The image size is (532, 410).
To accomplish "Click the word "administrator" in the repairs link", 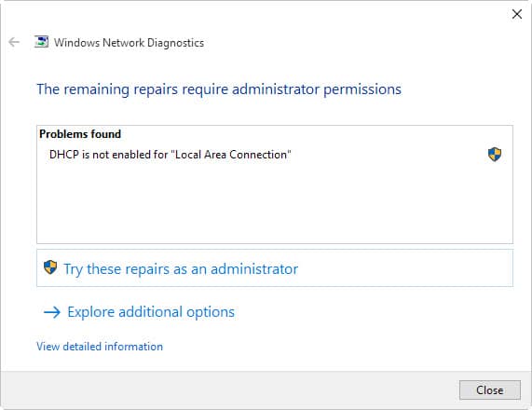I will (254, 268).
